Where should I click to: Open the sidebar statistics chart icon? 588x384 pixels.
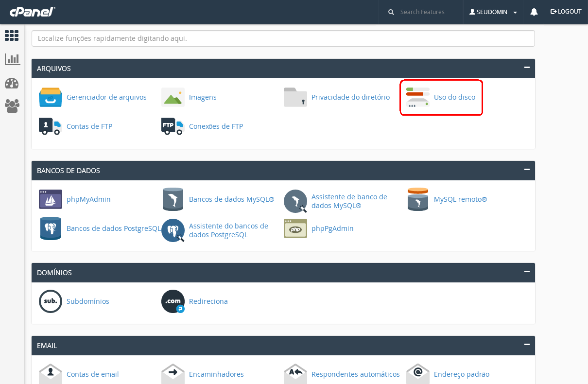point(12,59)
